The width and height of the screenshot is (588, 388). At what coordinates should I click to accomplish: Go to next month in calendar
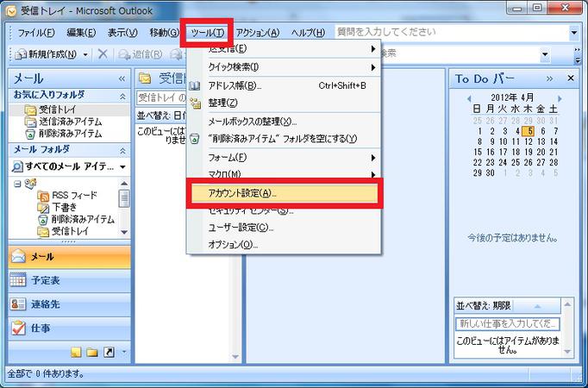(560, 98)
